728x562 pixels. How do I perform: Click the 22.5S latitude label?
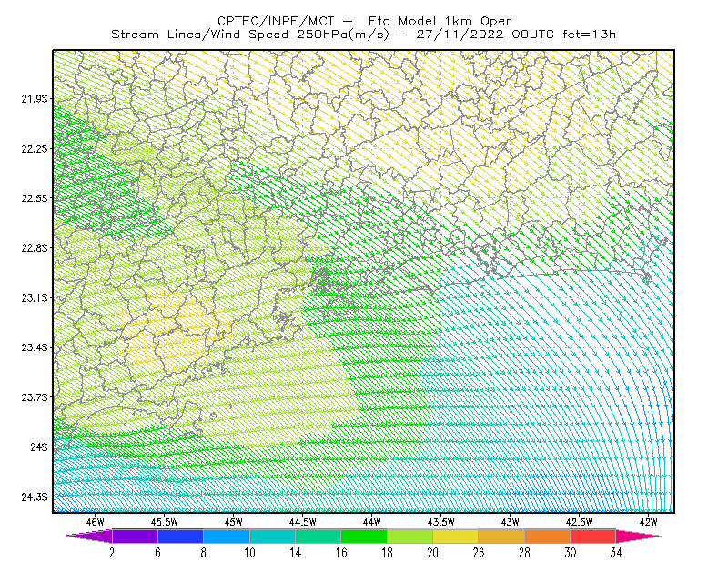click(x=34, y=198)
